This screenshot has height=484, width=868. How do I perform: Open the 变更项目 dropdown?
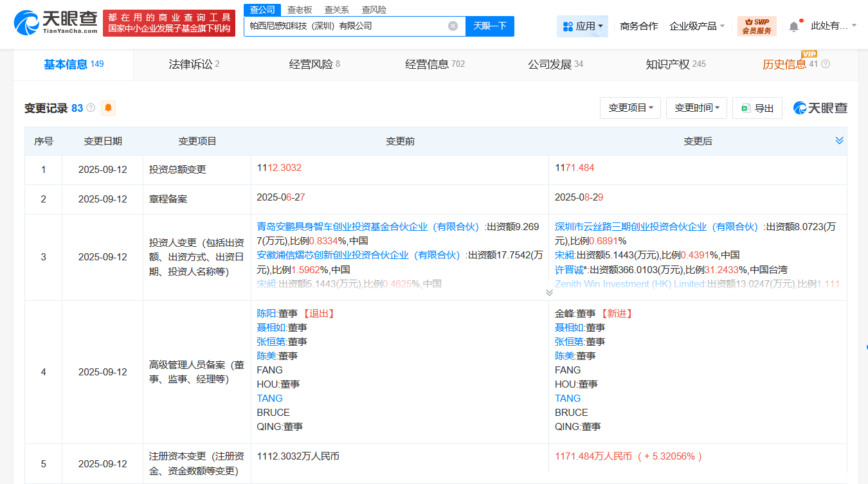pyautogui.click(x=630, y=108)
